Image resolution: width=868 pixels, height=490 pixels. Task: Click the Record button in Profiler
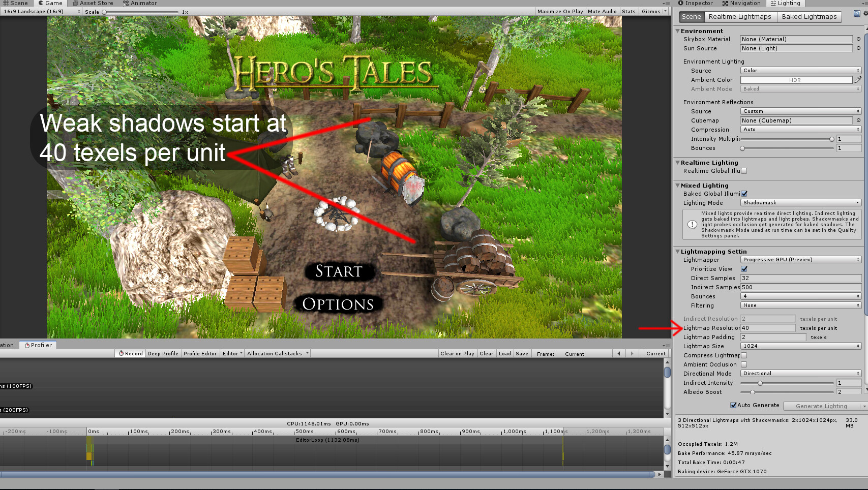click(131, 353)
